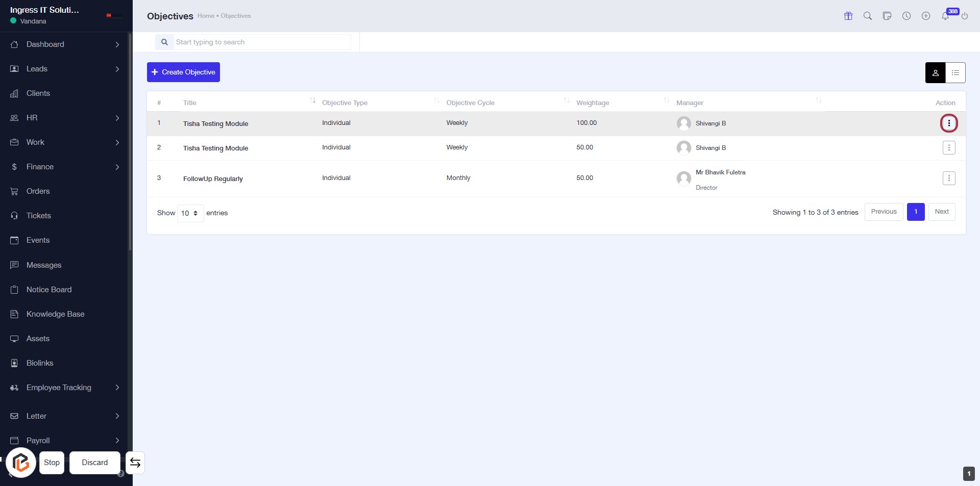Toggle sidebar with the swap arrows button

pos(135,463)
